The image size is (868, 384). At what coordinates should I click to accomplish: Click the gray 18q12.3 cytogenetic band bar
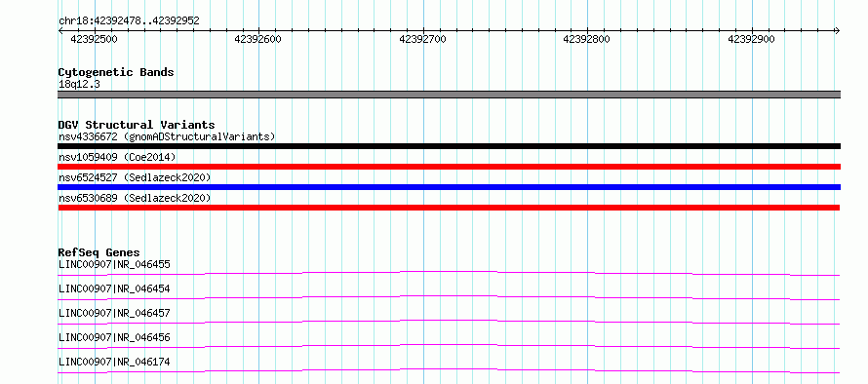click(x=449, y=95)
